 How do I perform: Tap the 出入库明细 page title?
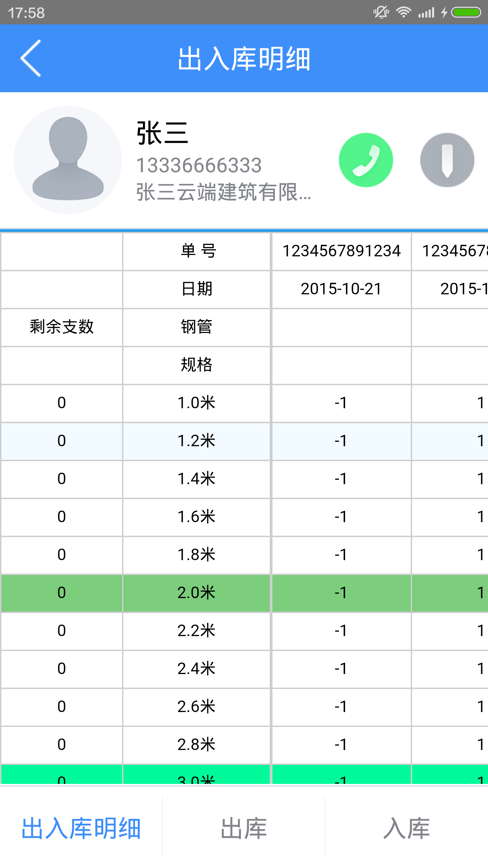[244, 59]
